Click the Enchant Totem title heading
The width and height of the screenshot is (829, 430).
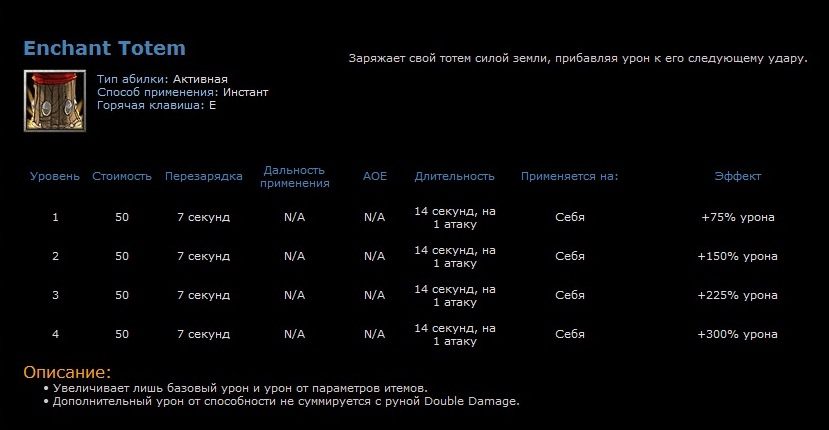click(104, 48)
